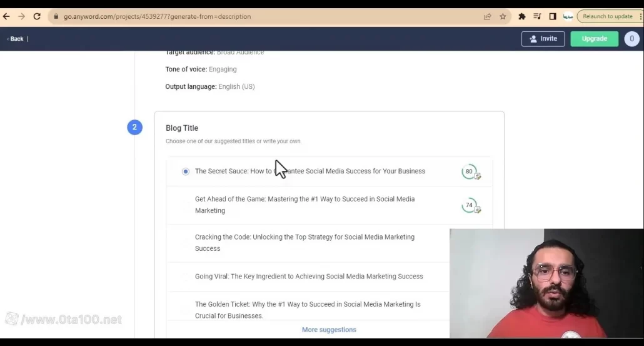Open the Chrome profile avatar
This screenshot has width=644, height=346.
(568, 16)
